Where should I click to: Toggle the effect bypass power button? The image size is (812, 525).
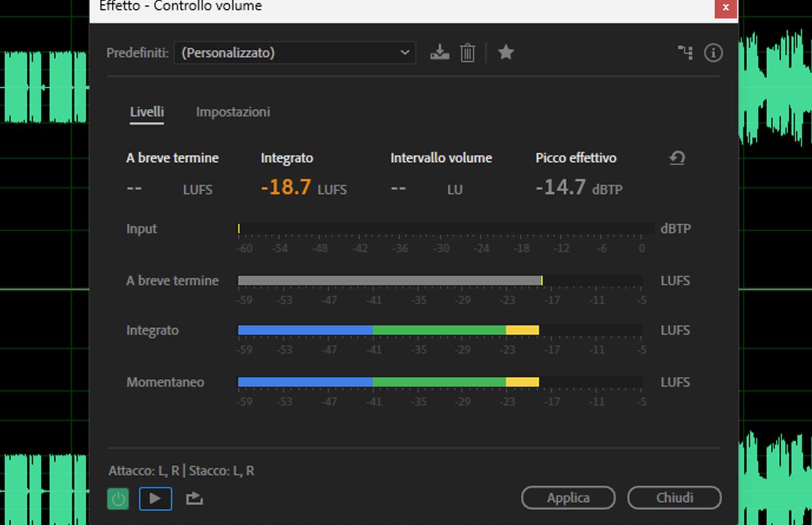click(118, 498)
